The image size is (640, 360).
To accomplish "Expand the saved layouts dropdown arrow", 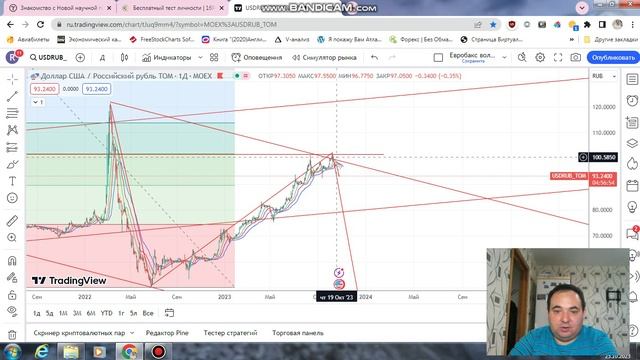I will click(504, 58).
